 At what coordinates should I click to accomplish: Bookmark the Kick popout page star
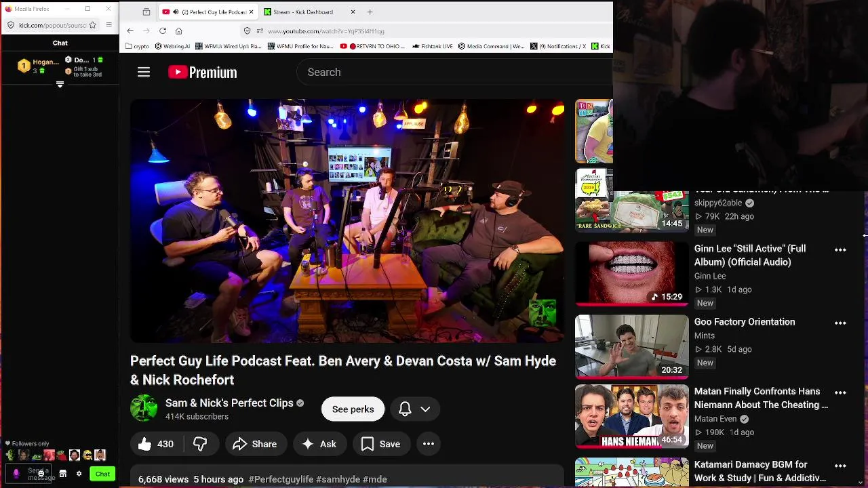(93, 25)
